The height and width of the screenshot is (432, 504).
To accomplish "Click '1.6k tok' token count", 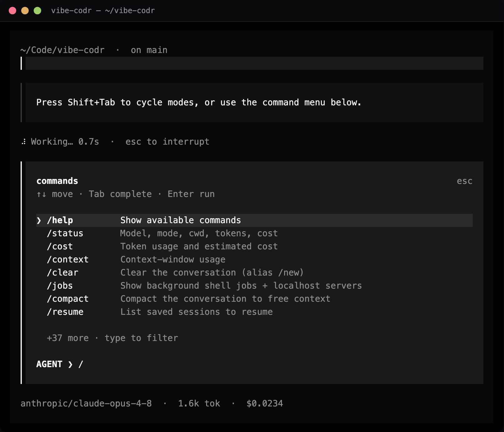I will click(199, 404).
